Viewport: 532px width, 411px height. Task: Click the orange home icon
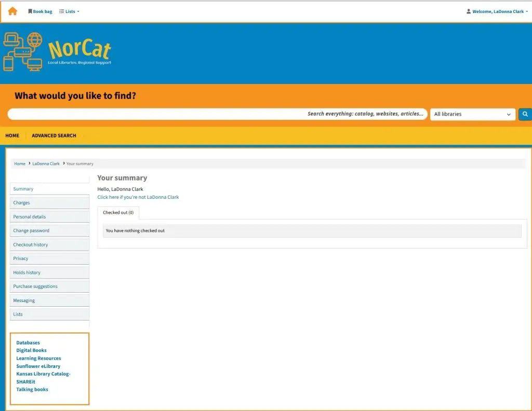click(x=12, y=11)
